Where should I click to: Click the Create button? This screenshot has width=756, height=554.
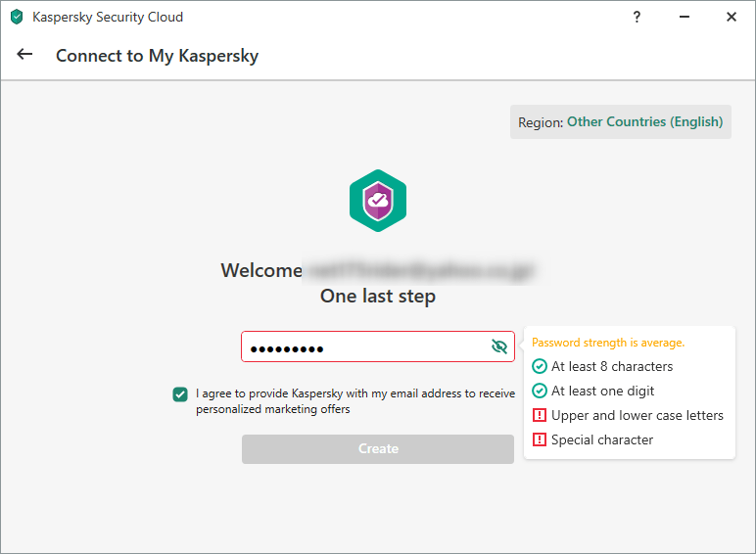click(378, 449)
